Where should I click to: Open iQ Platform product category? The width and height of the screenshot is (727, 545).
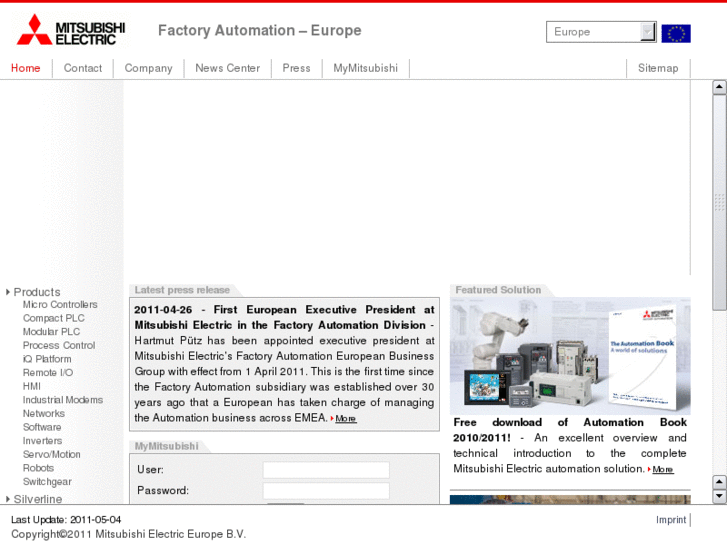47,359
